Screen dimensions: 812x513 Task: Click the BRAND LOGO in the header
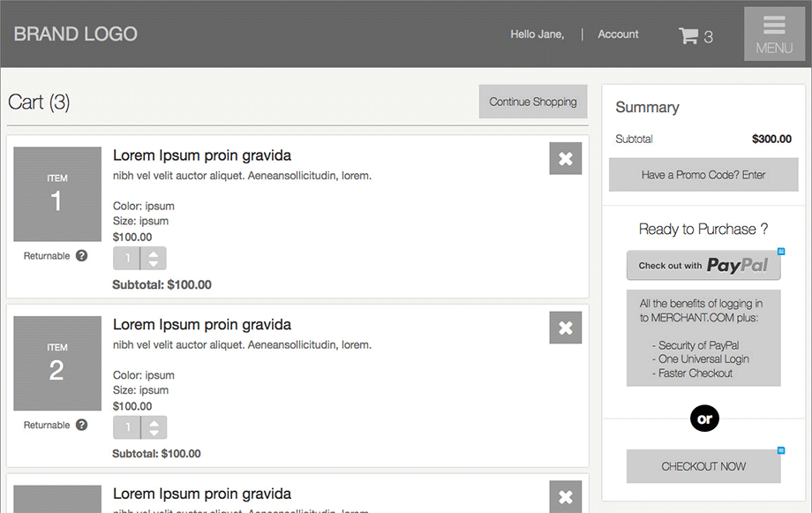76,34
